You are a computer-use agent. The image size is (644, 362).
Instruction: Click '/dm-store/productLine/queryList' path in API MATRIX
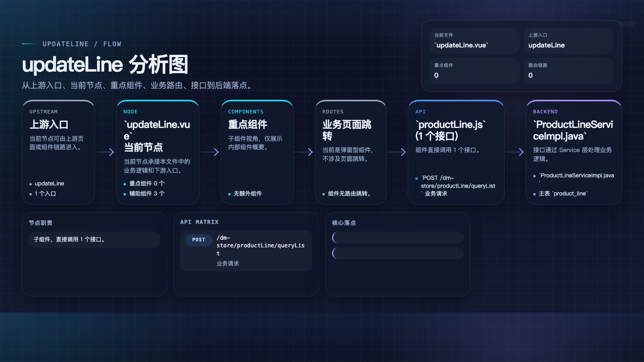260,245
